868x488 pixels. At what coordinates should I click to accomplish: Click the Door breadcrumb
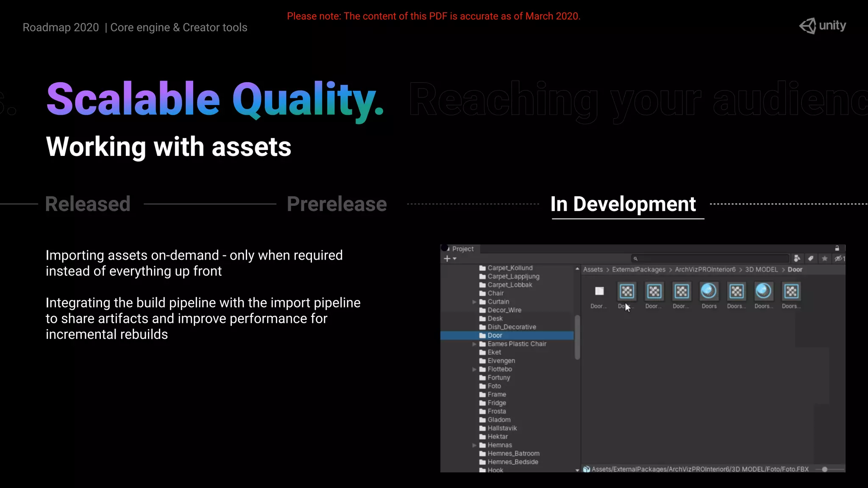795,269
